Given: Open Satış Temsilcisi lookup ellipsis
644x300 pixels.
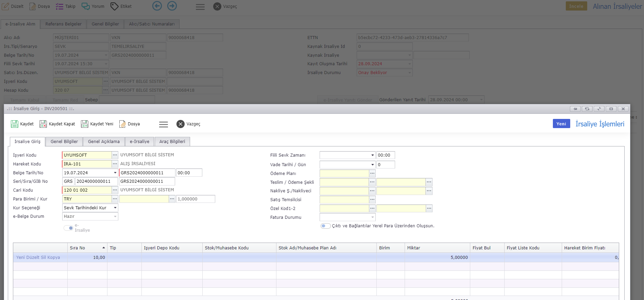Looking at the screenshot, I should point(372,199).
